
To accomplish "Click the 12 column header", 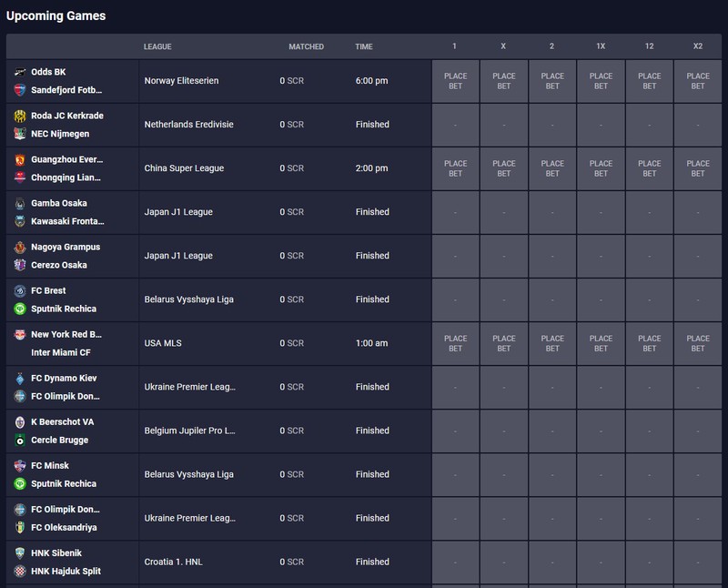I will [650, 46].
